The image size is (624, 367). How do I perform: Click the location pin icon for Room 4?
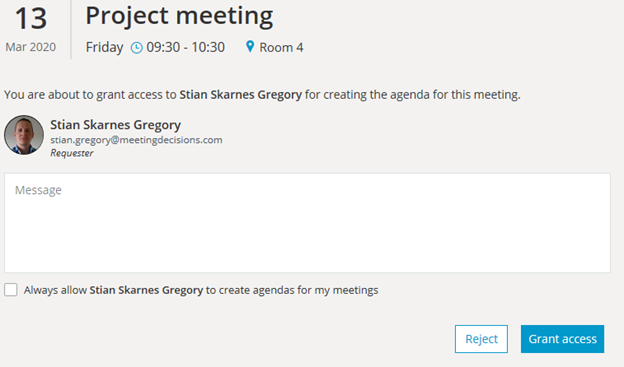coord(250,47)
